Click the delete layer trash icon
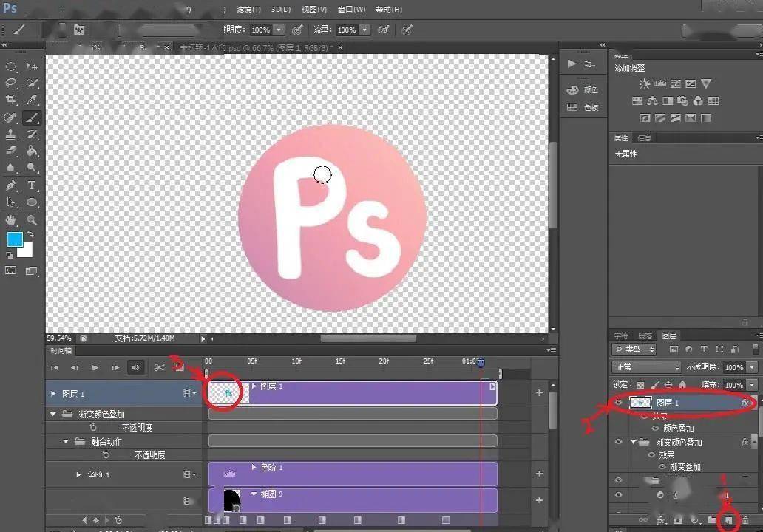The height and width of the screenshot is (532, 763). (x=745, y=520)
